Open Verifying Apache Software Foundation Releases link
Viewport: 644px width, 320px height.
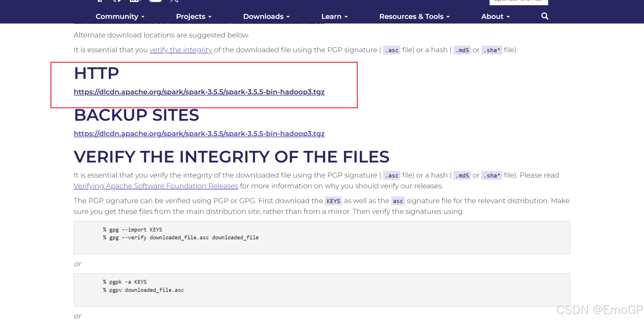click(x=156, y=186)
